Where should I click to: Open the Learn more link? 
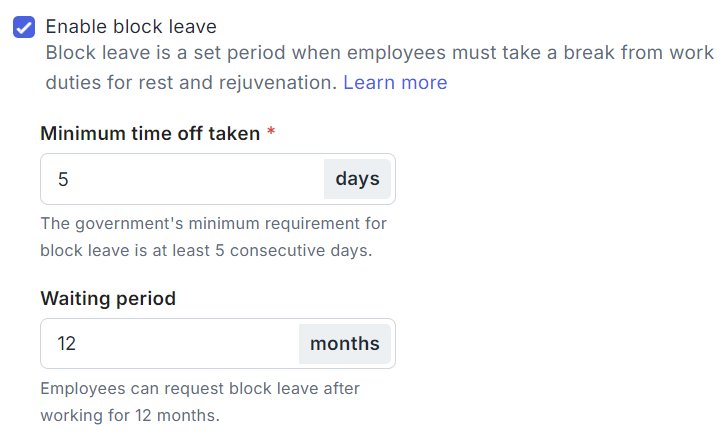[395, 82]
